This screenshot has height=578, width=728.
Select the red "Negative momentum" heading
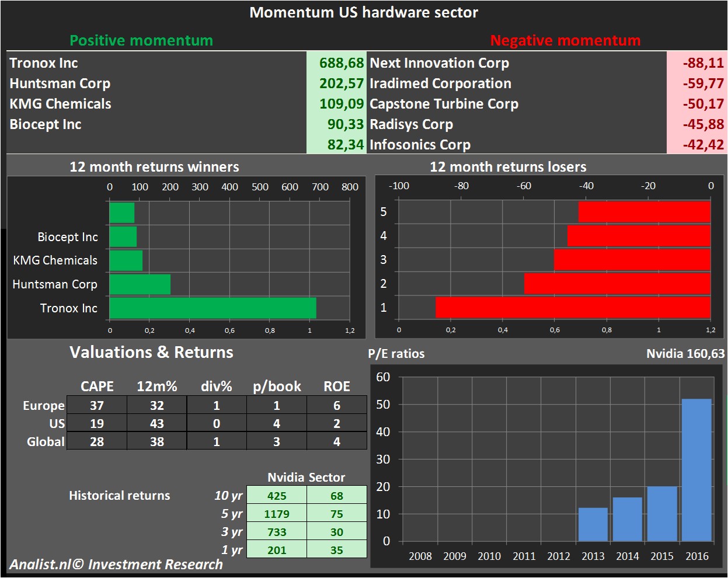point(565,40)
